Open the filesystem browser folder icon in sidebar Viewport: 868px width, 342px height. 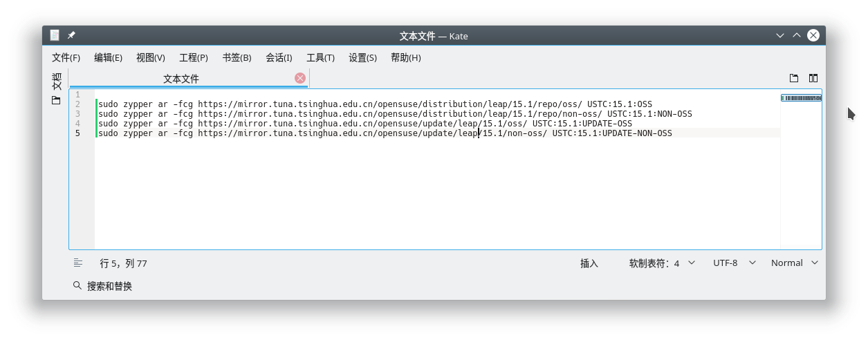56,101
